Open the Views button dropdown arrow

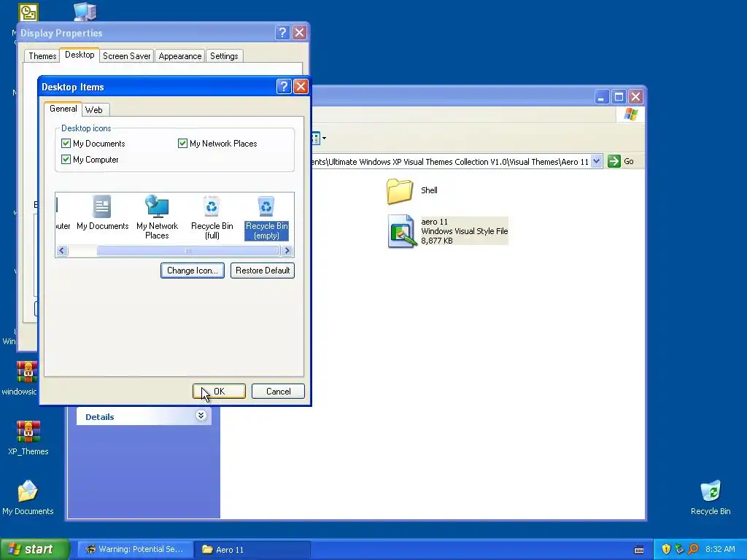pyautogui.click(x=325, y=139)
